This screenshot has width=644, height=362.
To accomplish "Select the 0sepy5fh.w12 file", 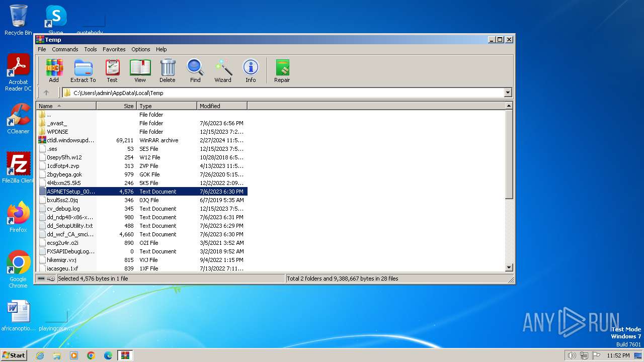I will coord(142,157).
